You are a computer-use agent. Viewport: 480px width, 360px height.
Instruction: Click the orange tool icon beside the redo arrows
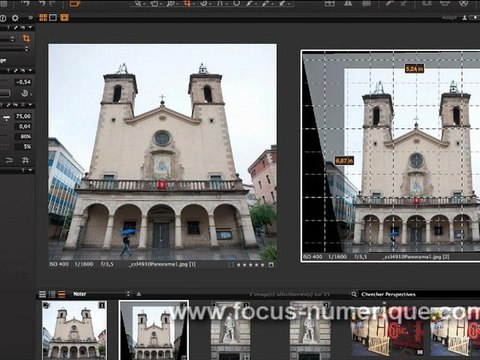pyautogui.click(x=75, y=3)
